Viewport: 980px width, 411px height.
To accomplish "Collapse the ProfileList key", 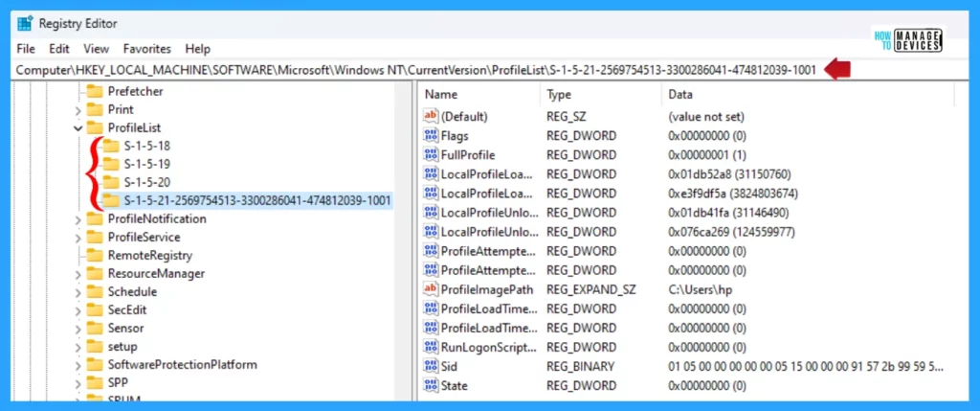I will (78, 128).
